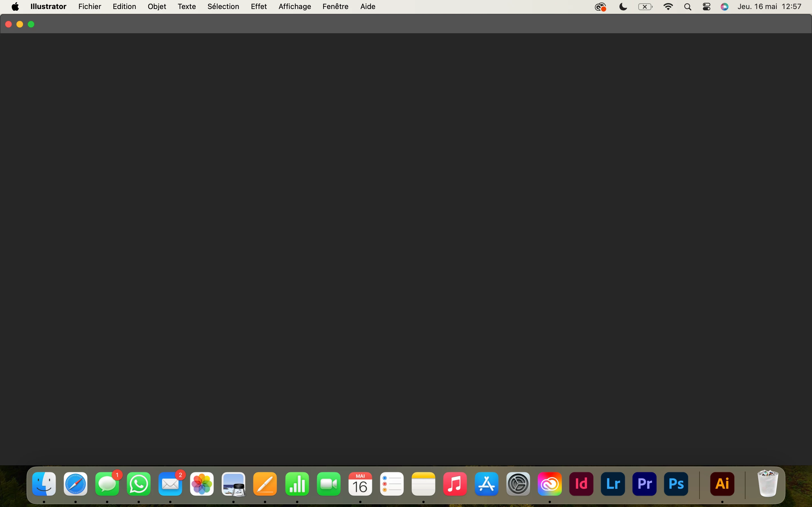Screen dimensions: 812x507
Task: Click the green fullscreen window button
Action: [x=31, y=25]
